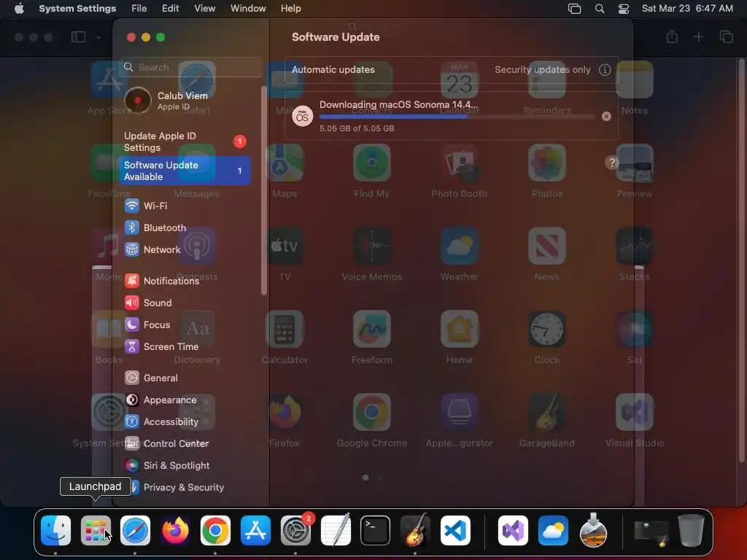This screenshot has height=560, width=747.
Task: Open Weather app in the Dock
Action: 553,530
